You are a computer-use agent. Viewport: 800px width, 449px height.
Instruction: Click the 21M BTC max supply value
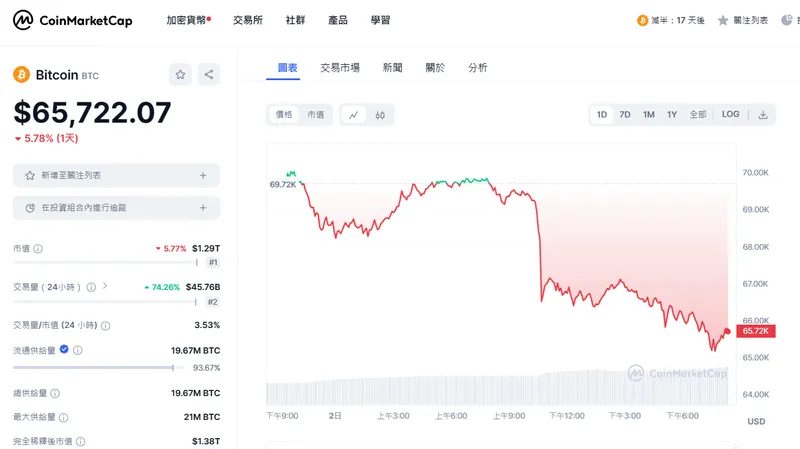202,417
